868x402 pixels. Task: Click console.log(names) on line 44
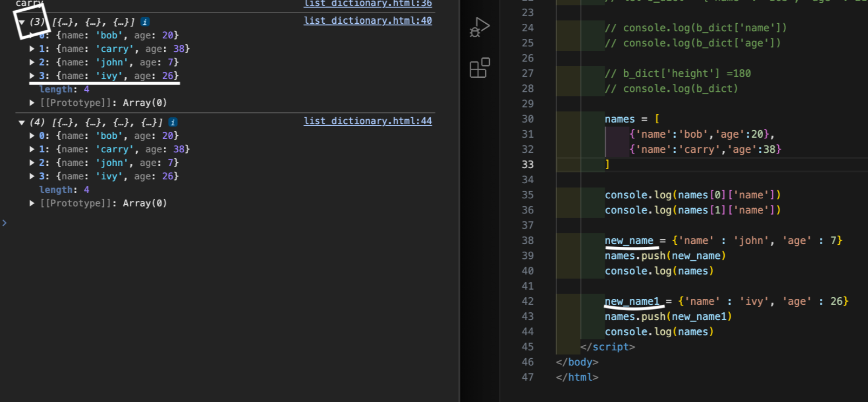click(659, 331)
